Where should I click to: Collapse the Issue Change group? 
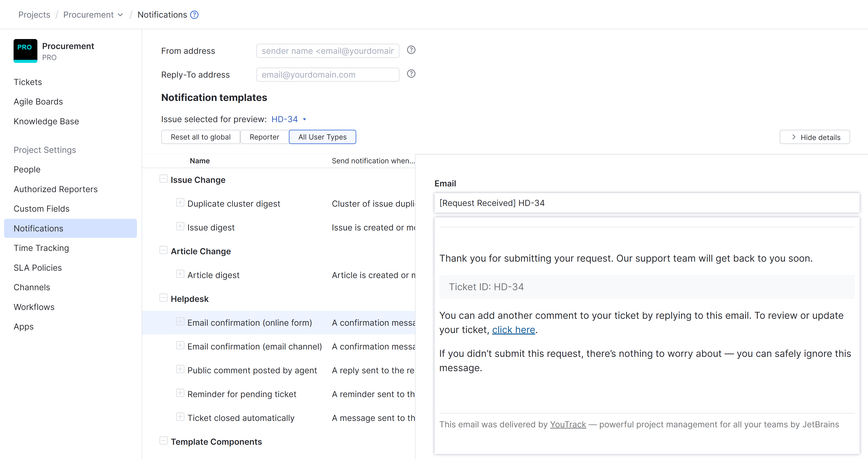pos(163,179)
